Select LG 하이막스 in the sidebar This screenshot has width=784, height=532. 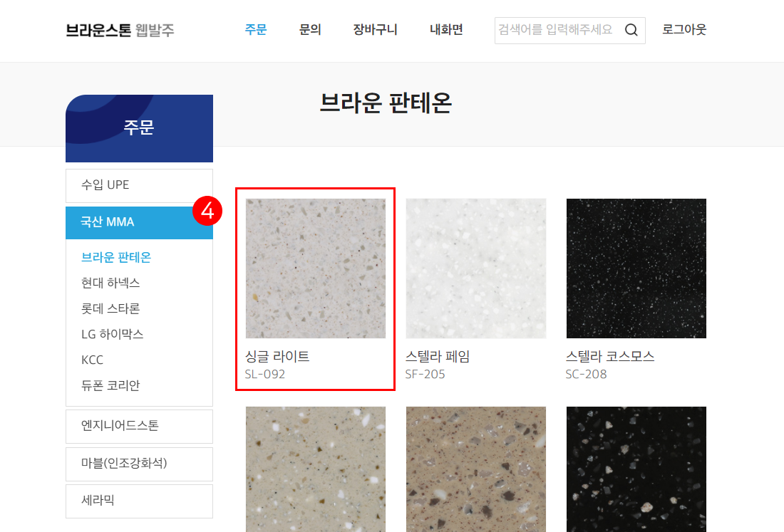[113, 334]
